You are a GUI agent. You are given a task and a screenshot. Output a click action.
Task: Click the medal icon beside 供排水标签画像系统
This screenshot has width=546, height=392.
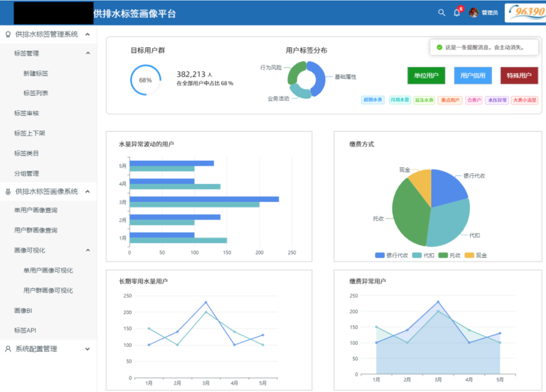tap(8, 191)
